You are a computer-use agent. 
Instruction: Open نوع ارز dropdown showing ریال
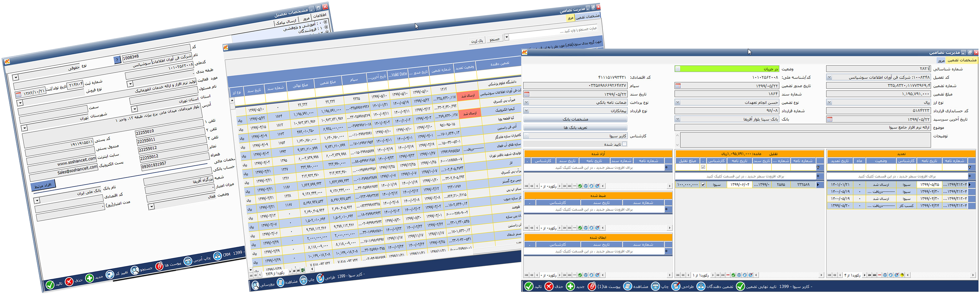[829, 102]
